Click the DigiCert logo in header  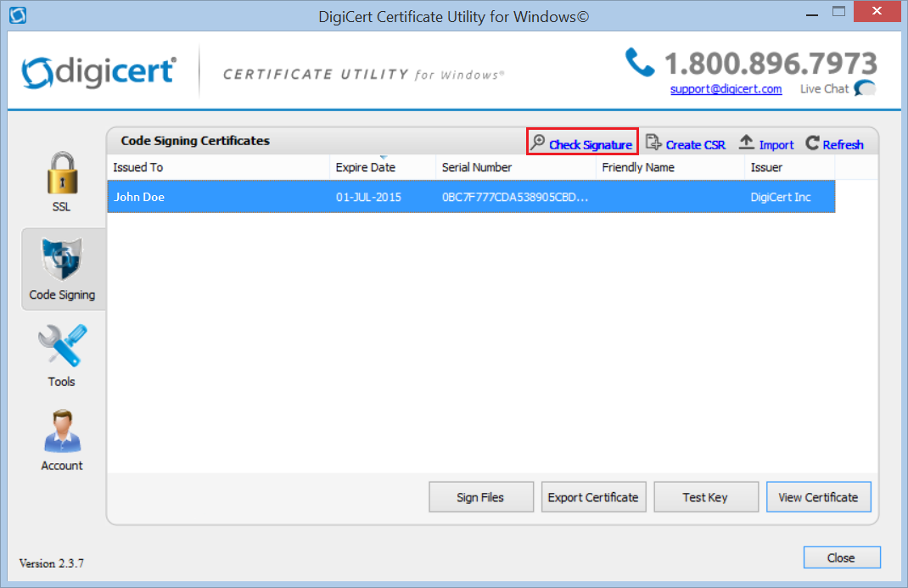tap(98, 72)
